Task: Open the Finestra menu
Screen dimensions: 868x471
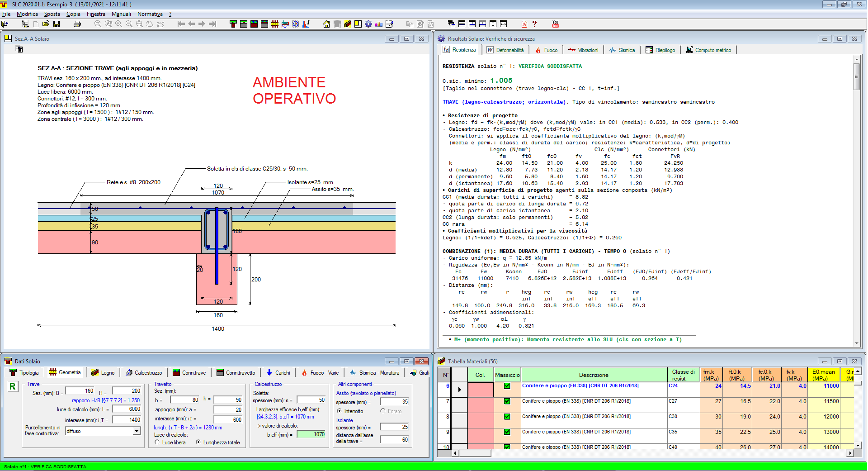Action: (96, 14)
